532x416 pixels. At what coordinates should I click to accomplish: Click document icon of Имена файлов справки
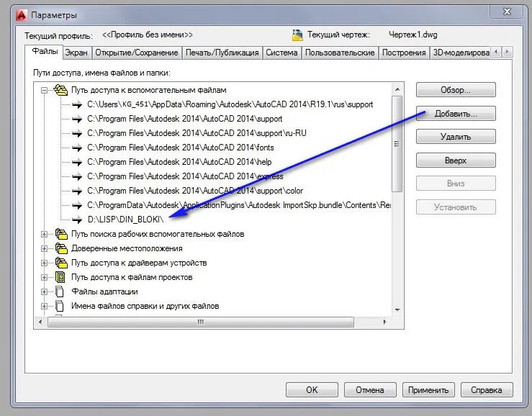(59, 306)
